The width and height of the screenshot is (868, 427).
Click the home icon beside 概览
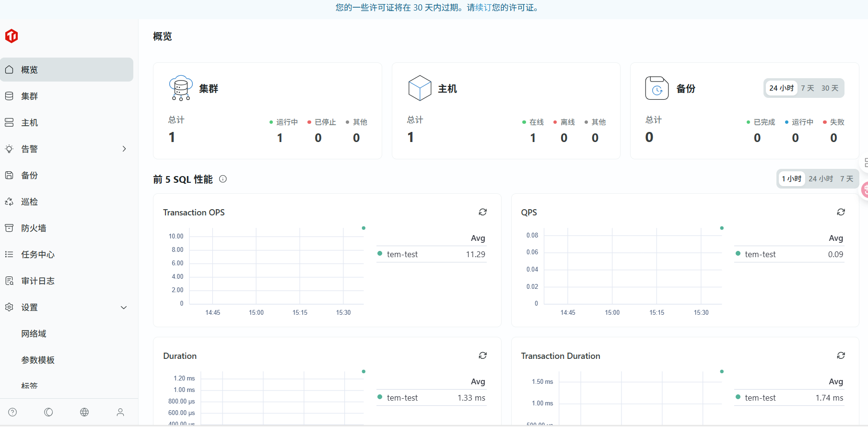pos(9,70)
